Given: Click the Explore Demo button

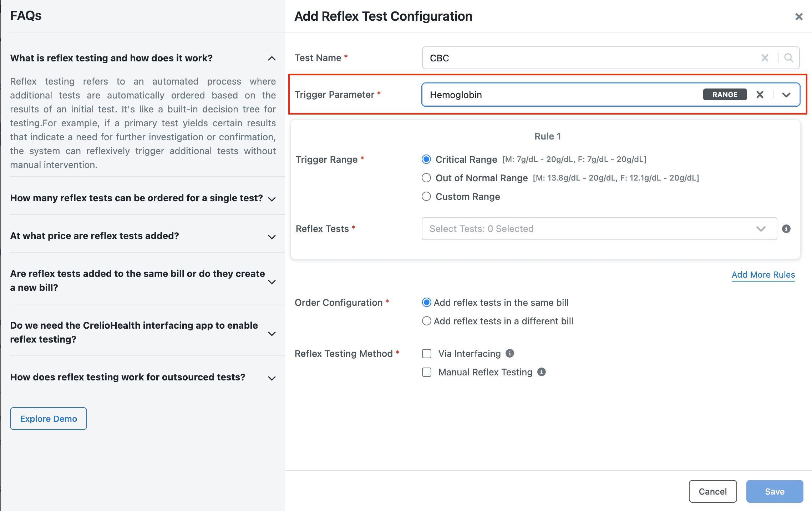Looking at the screenshot, I should 49,419.
